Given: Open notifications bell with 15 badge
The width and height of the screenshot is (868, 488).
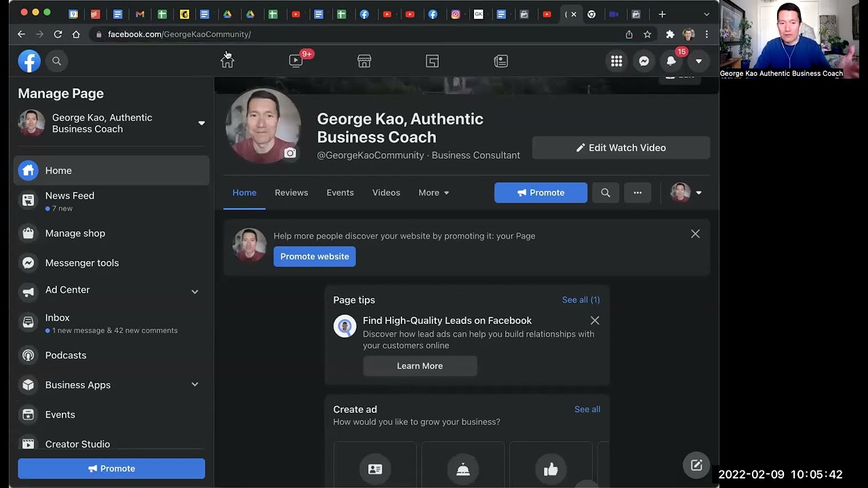Looking at the screenshot, I should (671, 61).
